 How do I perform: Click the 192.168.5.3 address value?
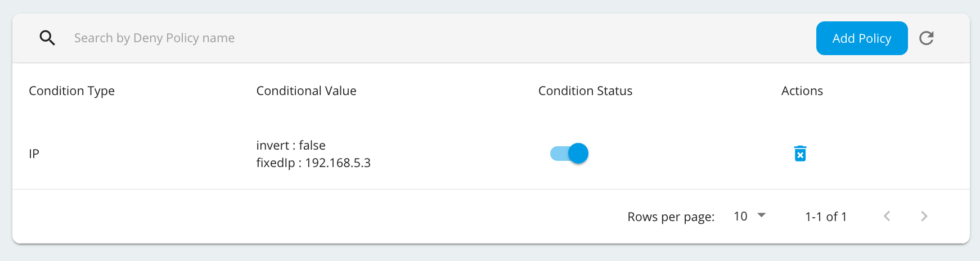[x=338, y=163]
